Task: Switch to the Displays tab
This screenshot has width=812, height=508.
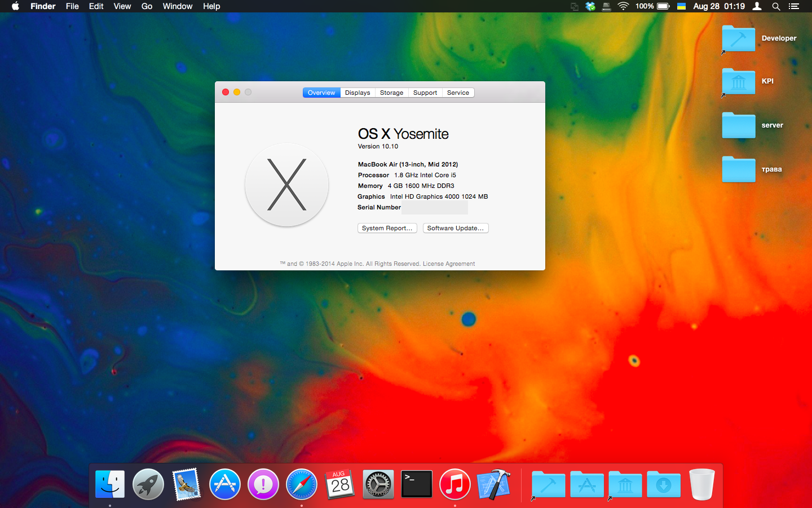Action: click(358, 93)
